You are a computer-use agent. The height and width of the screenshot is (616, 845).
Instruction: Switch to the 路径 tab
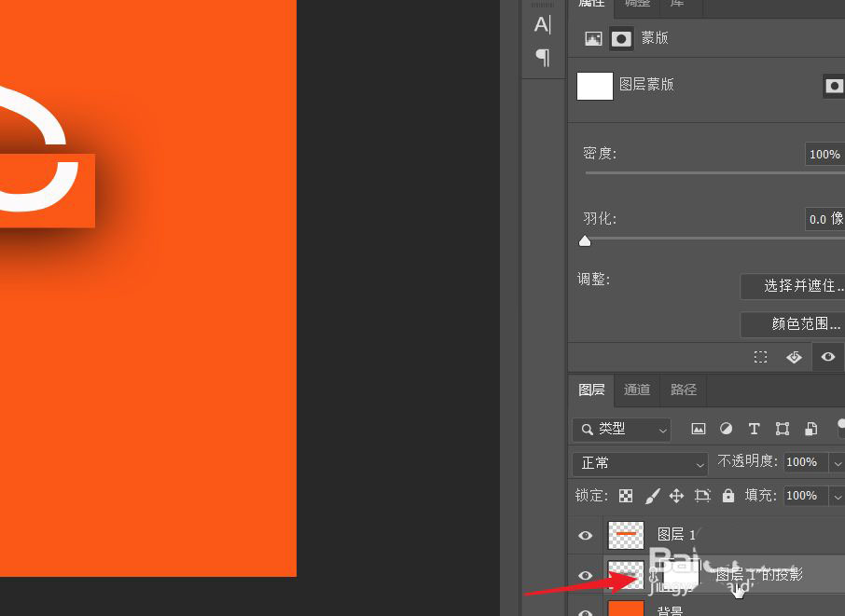point(684,390)
